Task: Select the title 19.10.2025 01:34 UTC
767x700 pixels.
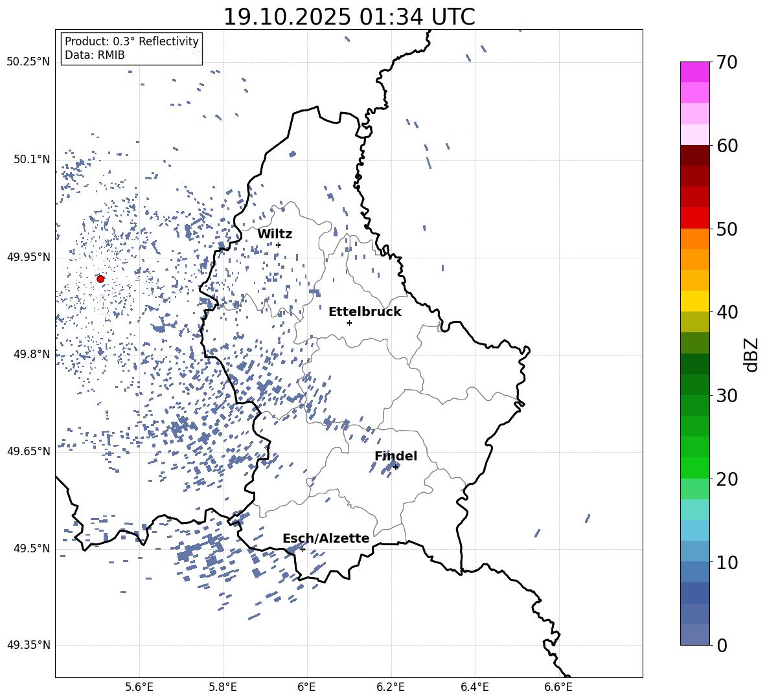Action: click(x=349, y=17)
